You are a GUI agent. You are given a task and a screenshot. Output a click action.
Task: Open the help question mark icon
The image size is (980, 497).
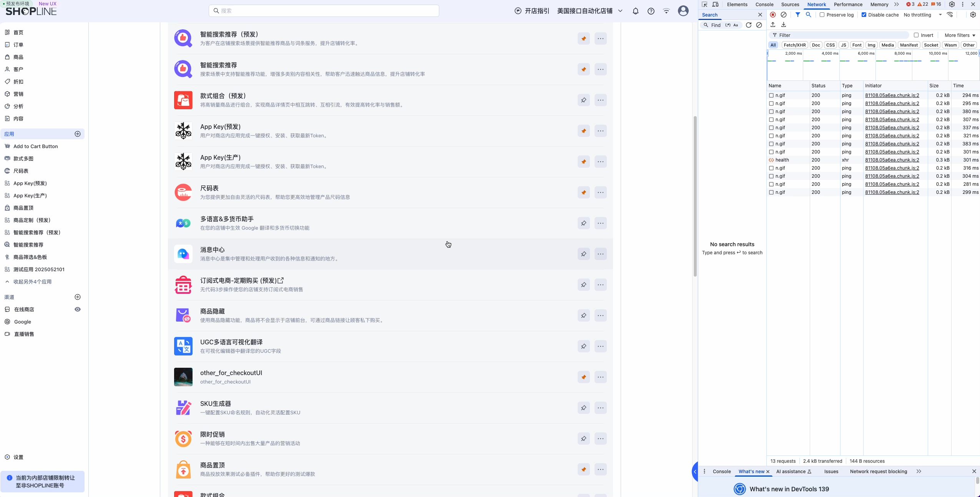pyautogui.click(x=651, y=11)
